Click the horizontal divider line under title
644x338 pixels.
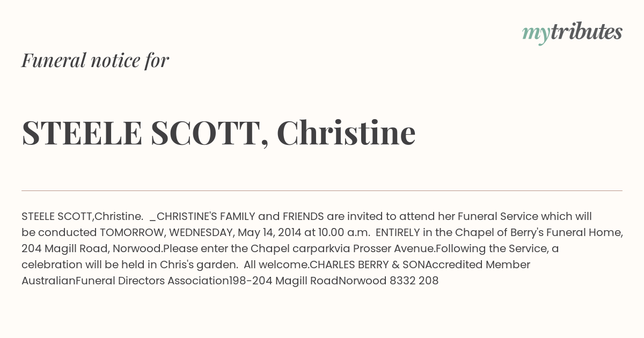[322, 190]
